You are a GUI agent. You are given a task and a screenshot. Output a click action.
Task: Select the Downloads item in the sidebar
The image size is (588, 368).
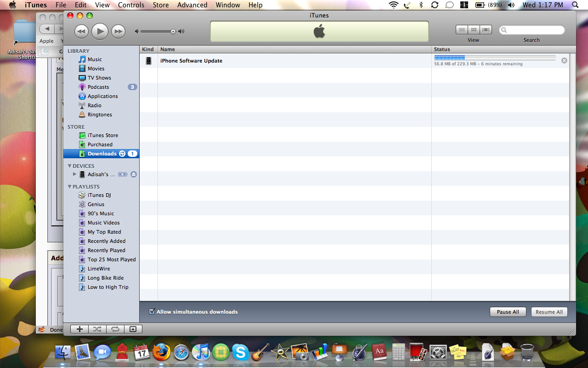pos(101,154)
